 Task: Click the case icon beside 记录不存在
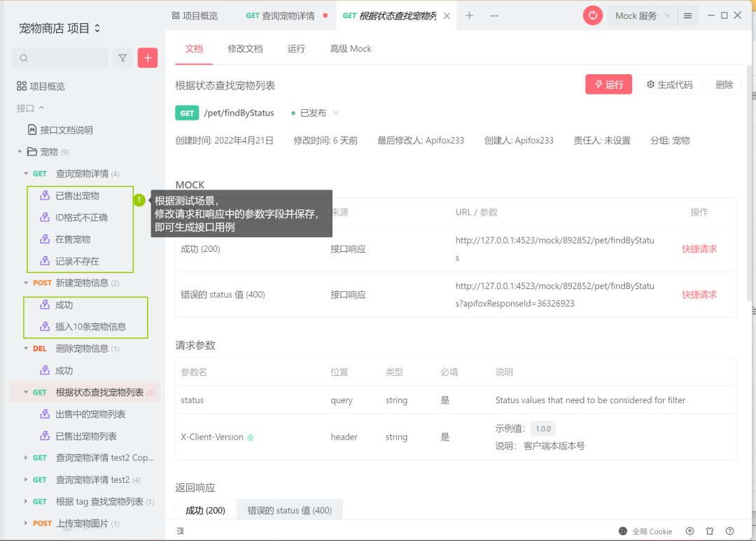(x=44, y=261)
